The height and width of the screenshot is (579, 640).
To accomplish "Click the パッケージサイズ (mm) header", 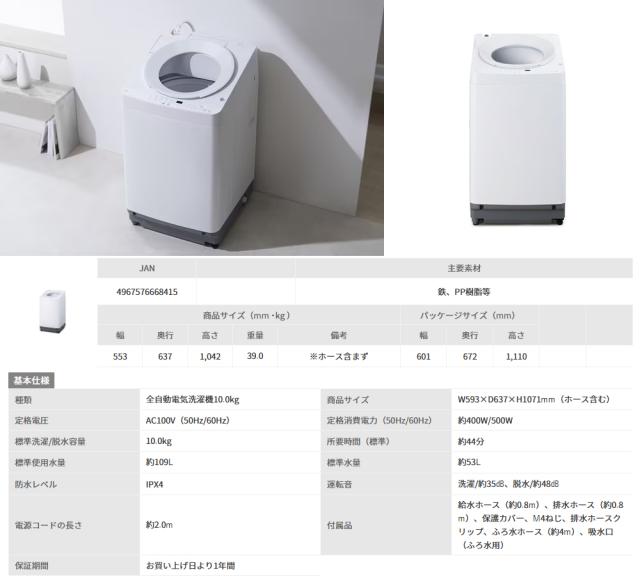I will 469,315.
